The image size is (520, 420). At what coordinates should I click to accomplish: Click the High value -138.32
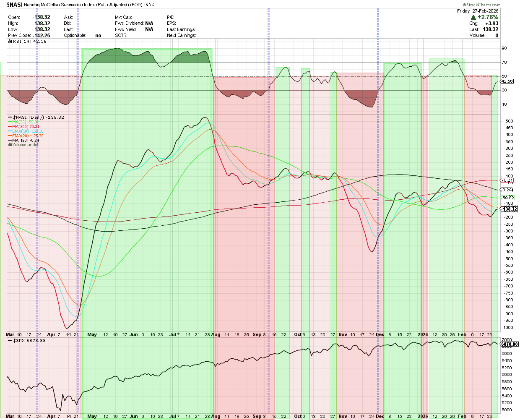pyautogui.click(x=41, y=23)
